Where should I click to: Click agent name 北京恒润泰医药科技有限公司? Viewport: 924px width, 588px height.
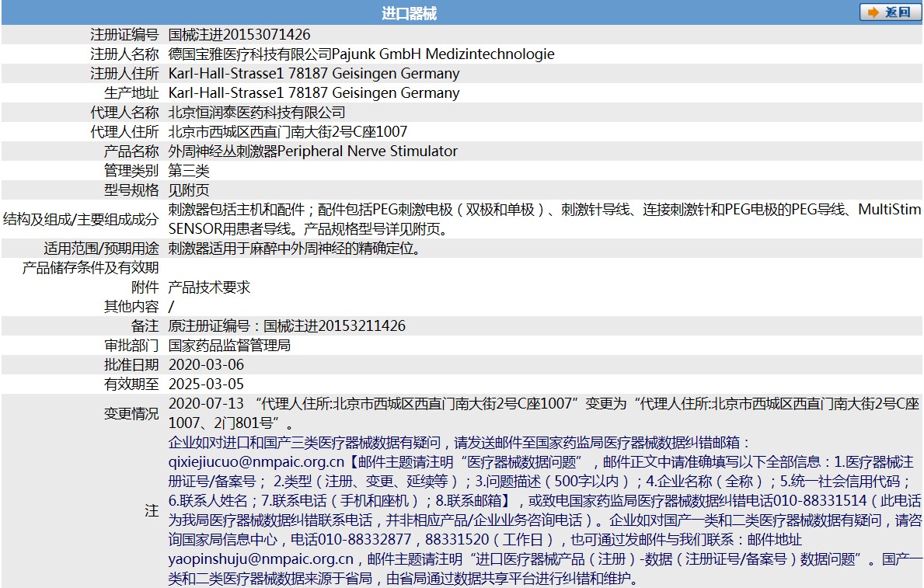[257, 113]
